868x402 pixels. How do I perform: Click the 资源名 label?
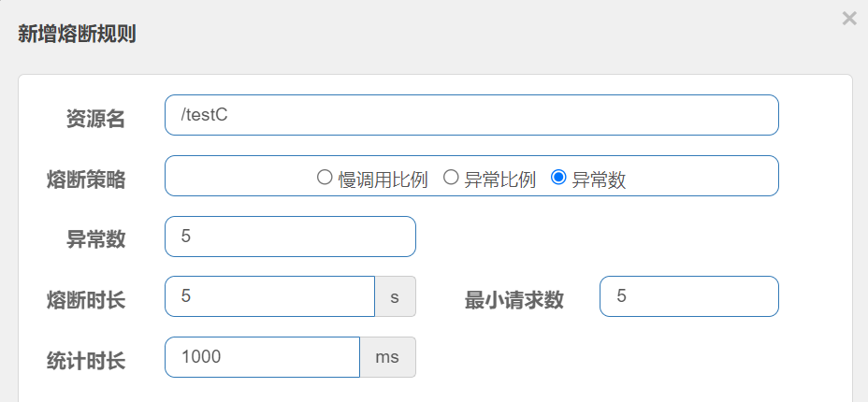(95, 119)
